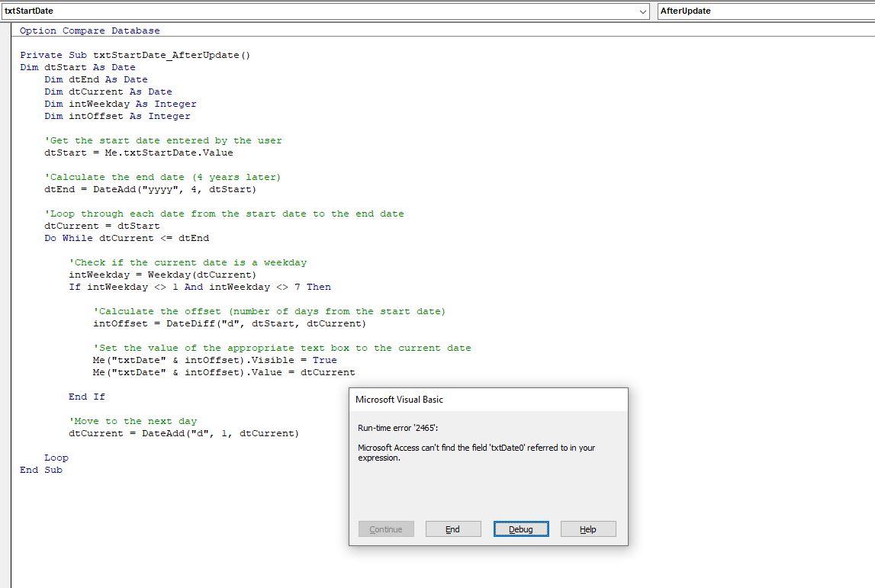Viewport: 875px width, 588px height.
Task: Click the line setting .Visible = True
Action: pos(215,361)
